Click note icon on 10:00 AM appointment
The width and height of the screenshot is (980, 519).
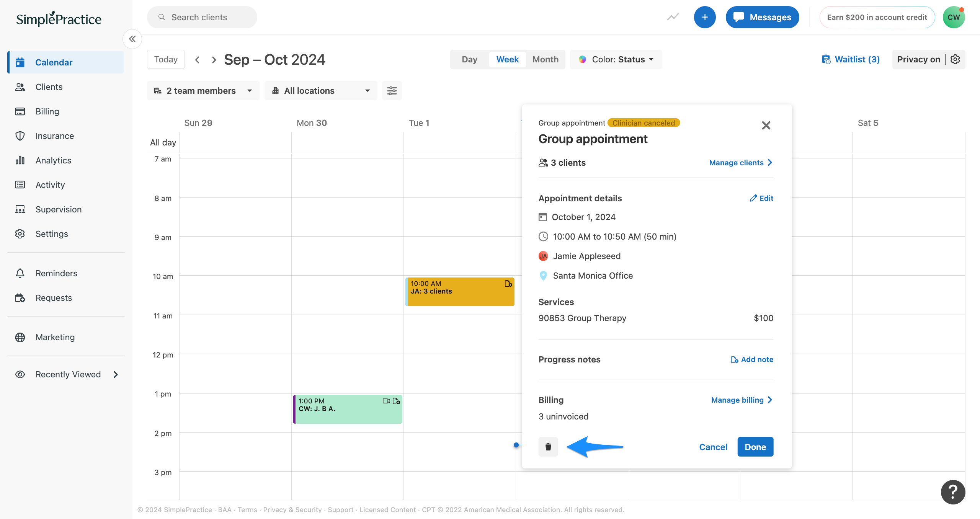[508, 284]
